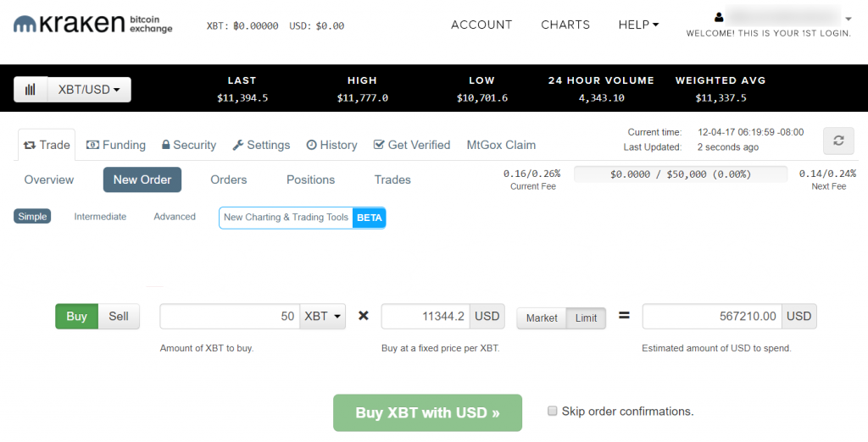Open the History tab

(331, 145)
